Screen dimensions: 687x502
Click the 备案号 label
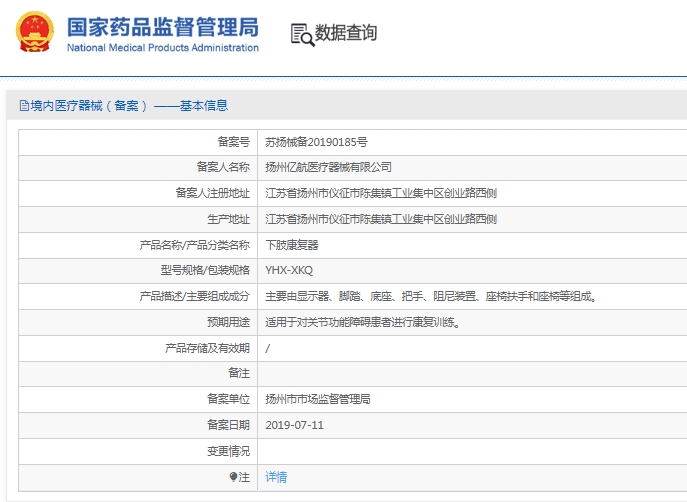pos(234,142)
